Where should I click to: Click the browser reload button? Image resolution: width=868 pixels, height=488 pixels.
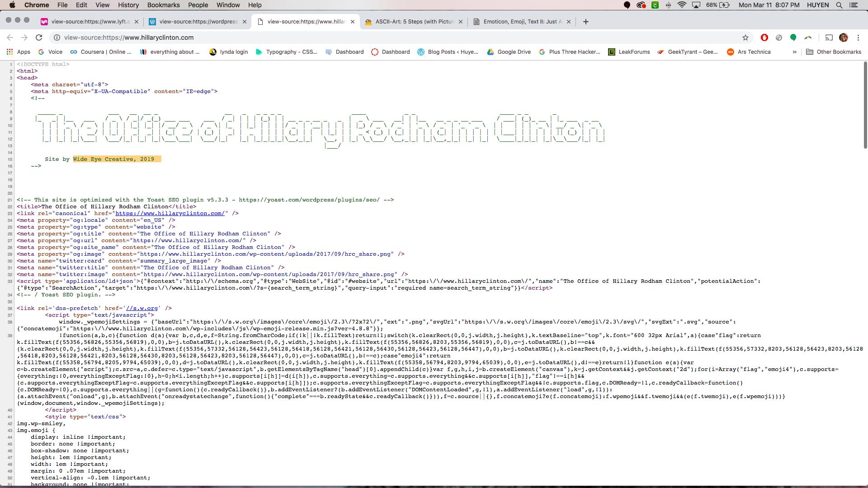click(x=39, y=38)
